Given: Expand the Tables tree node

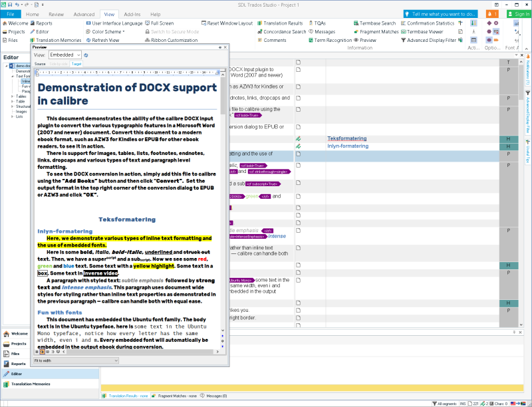Looking at the screenshot, I should 12,96.
